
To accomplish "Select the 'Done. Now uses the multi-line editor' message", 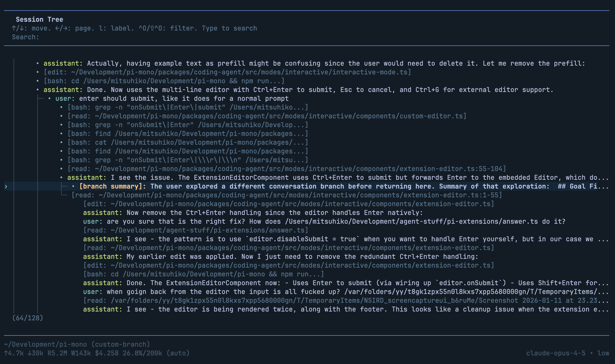I will point(298,90).
